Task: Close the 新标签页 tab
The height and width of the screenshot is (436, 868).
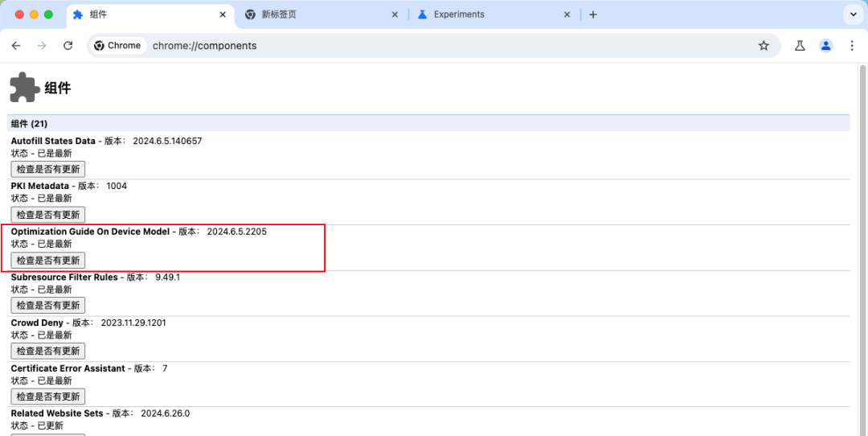Action: click(x=395, y=14)
